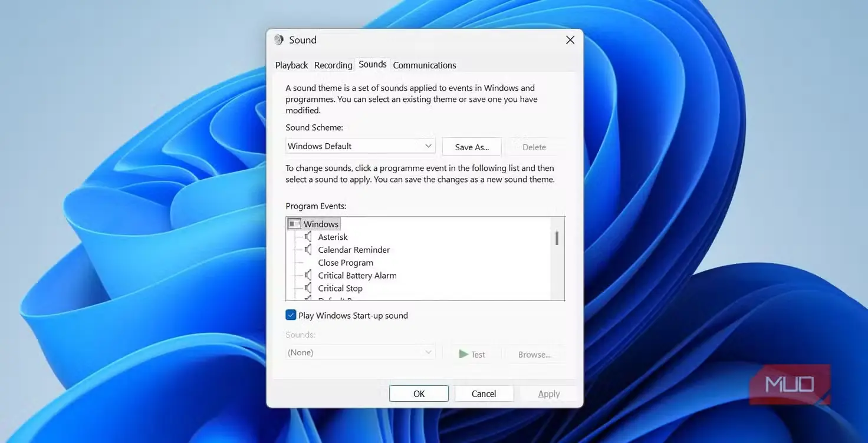
Task: Click the Sound dialog title bar icon
Action: (279, 40)
